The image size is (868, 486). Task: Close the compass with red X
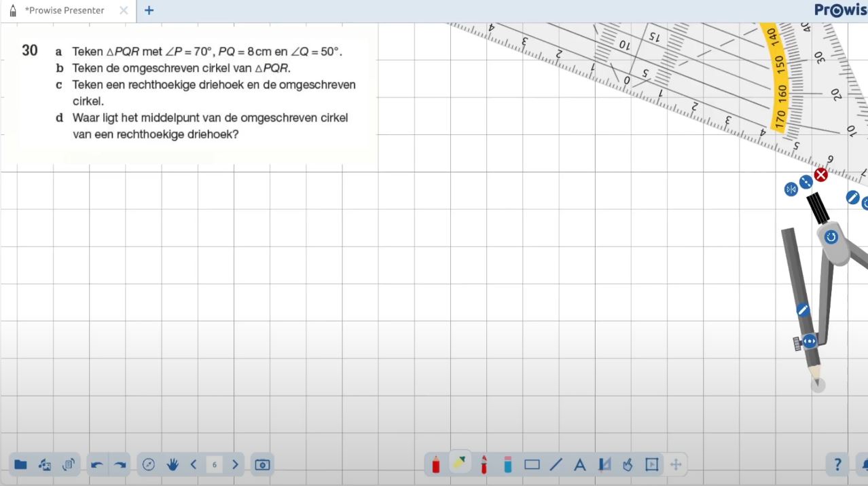(820, 175)
